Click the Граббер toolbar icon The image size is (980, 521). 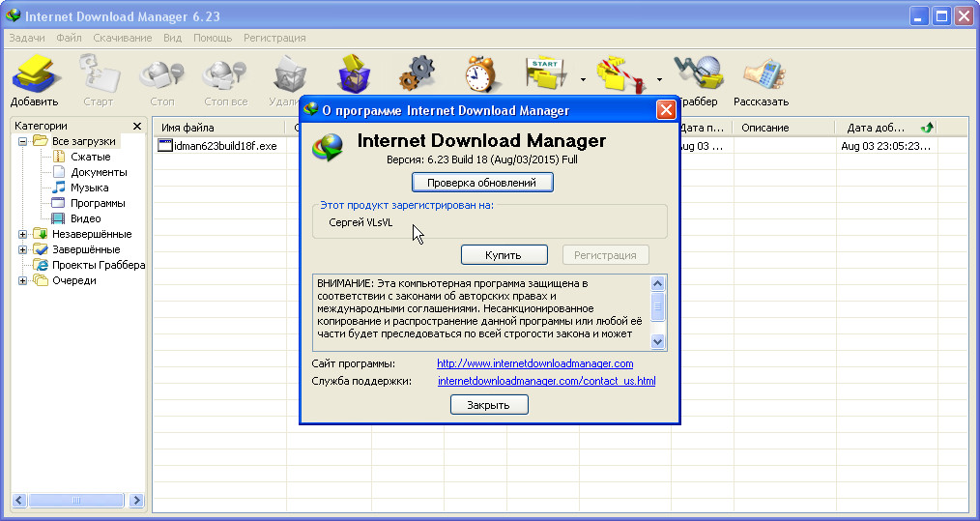[698, 79]
